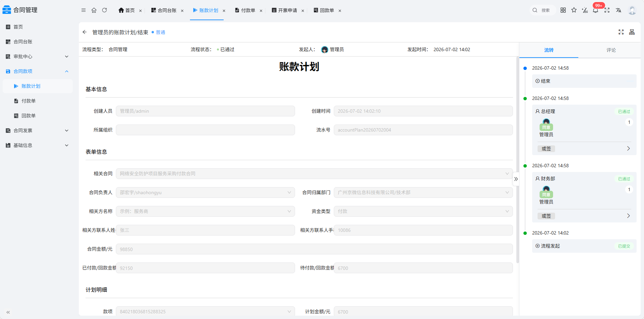
Task: Open the notification bell with 99+ badge
Action: point(595,10)
